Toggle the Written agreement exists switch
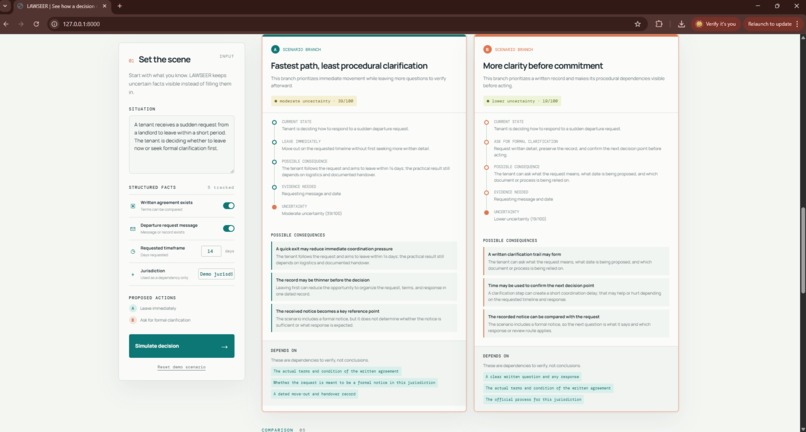 click(x=228, y=206)
